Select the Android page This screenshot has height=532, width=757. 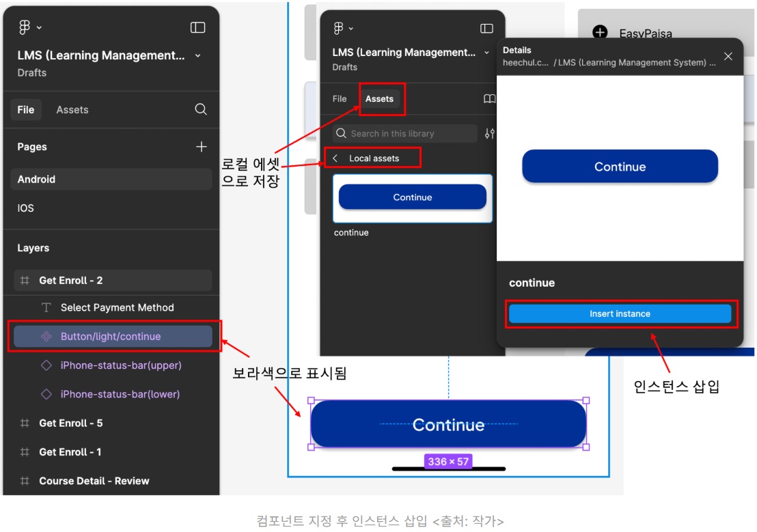(111, 179)
